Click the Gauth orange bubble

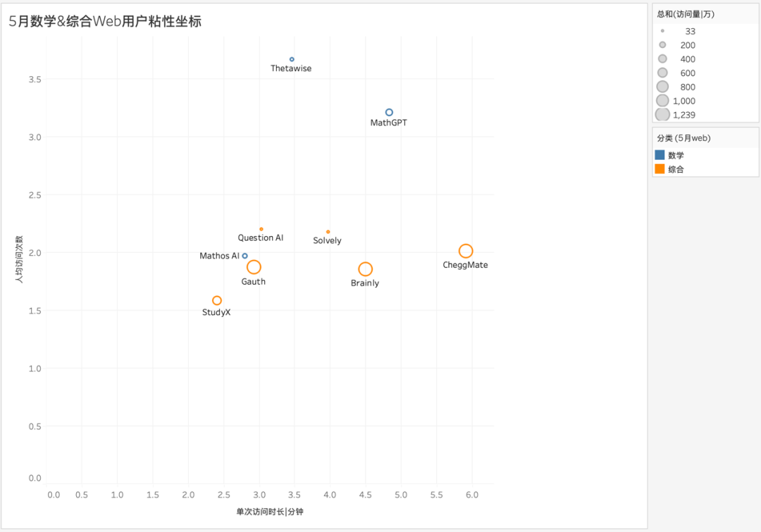coord(254,267)
